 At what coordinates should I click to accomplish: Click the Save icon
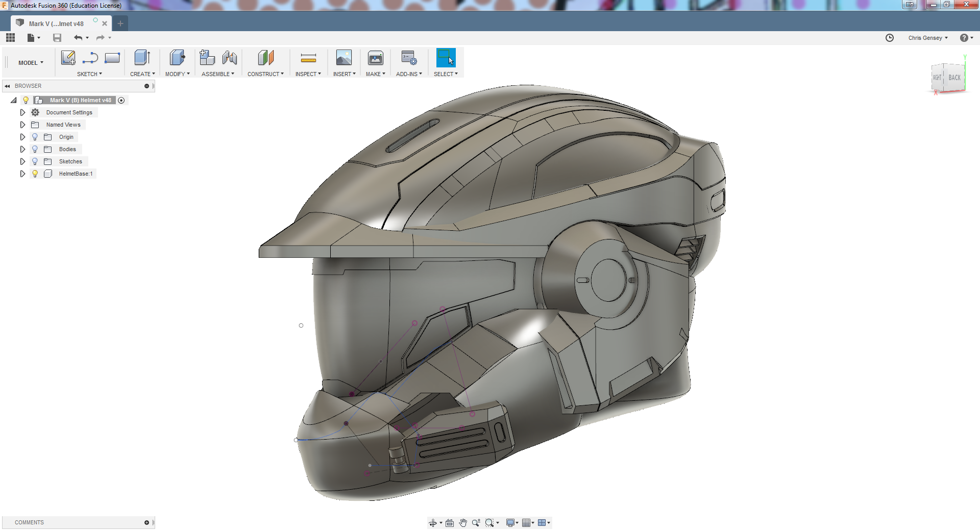coord(57,38)
